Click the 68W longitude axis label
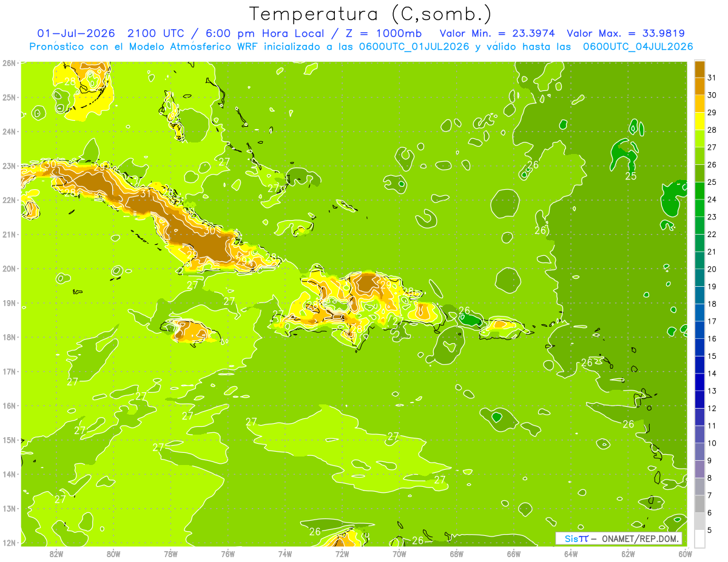Screen dimensions: 728x562 456,554
